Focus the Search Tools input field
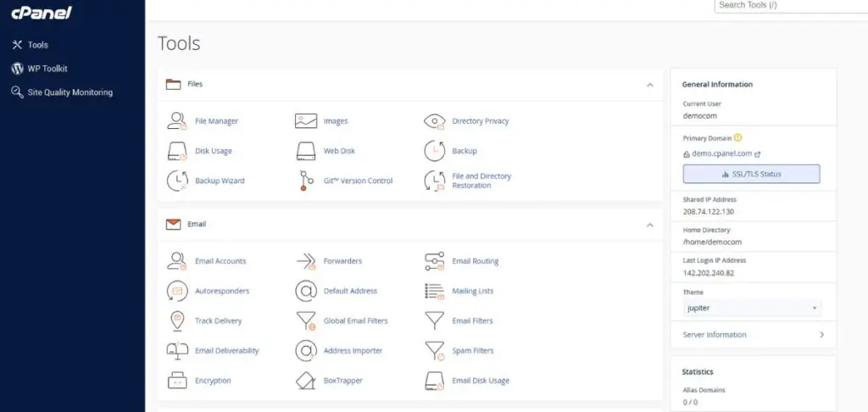 [791, 6]
